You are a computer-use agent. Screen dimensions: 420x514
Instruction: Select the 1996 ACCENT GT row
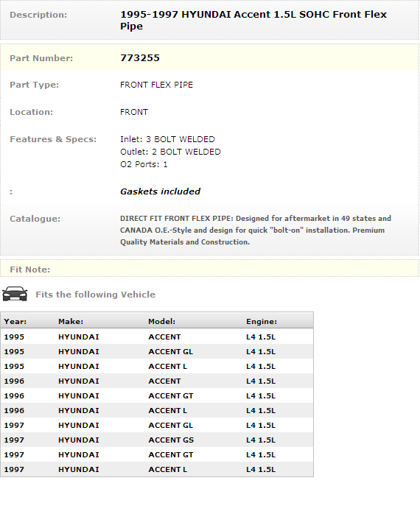[x=157, y=395]
